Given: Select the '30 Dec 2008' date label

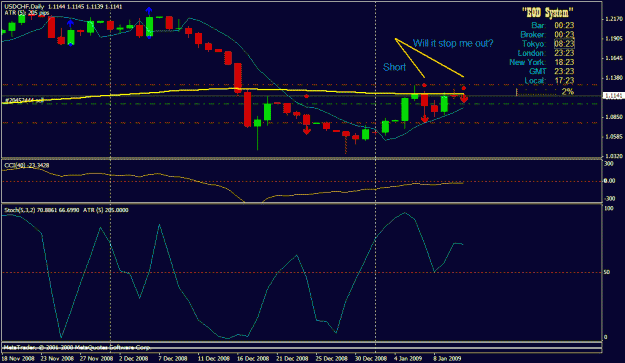Looking at the screenshot, I should 371,358.
